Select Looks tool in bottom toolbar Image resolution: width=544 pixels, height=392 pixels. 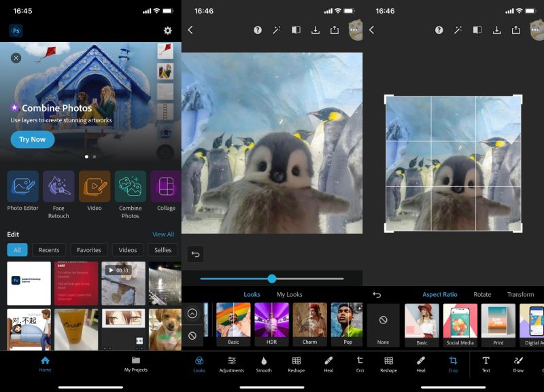coord(199,364)
